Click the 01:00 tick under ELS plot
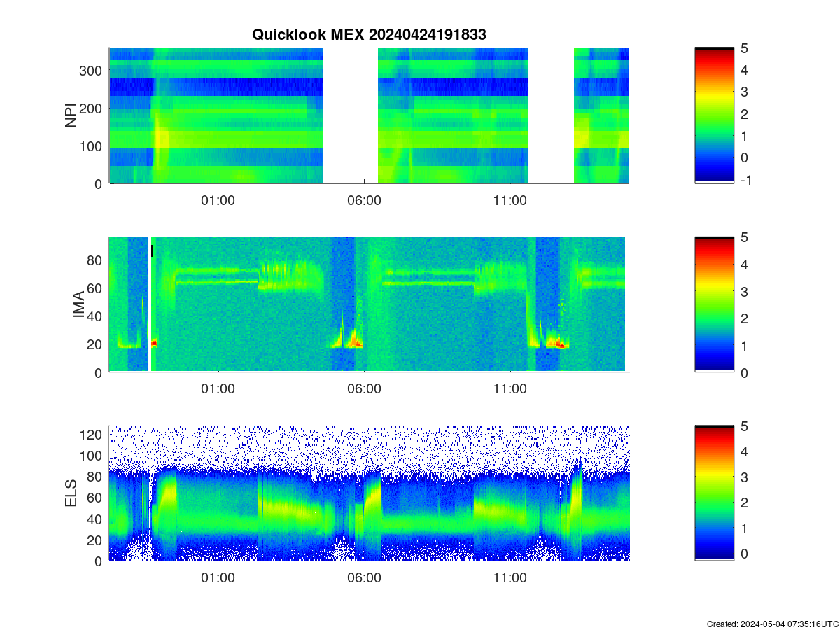Image resolution: width=840 pixels, height=630 pixels. click(218, 578)
